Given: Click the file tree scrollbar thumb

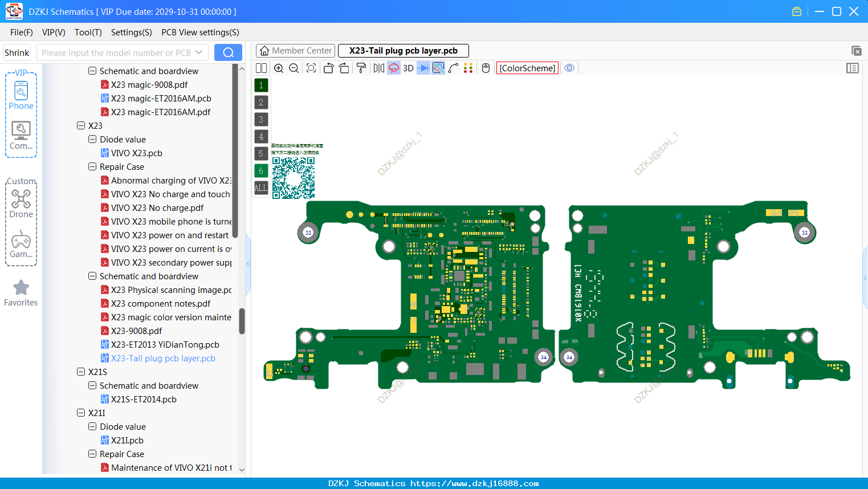Looking at the screenshot, I should (242, 321).
